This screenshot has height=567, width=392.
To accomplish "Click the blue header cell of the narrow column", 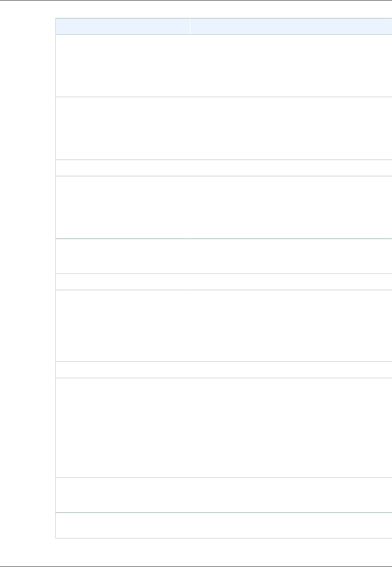I will tap(123, 26).
